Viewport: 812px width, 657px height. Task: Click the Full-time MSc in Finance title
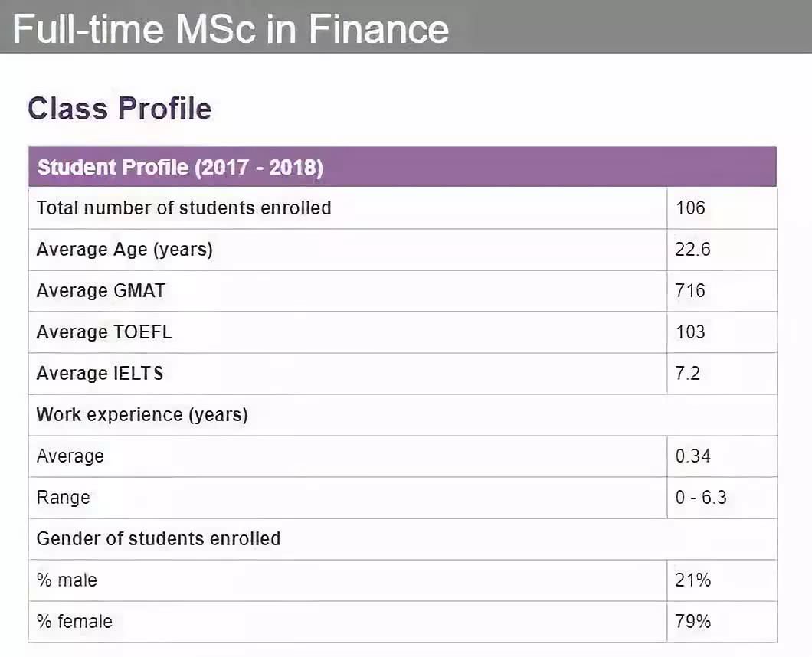coord(231,28)
